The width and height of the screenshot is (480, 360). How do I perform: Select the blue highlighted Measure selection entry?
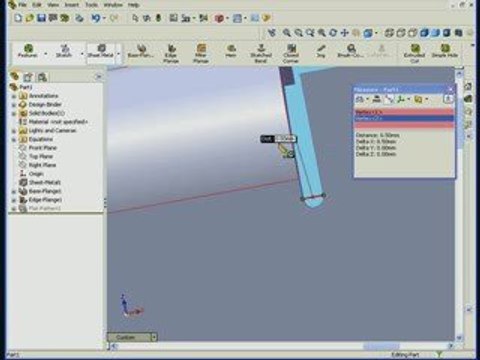coord(404,118)
